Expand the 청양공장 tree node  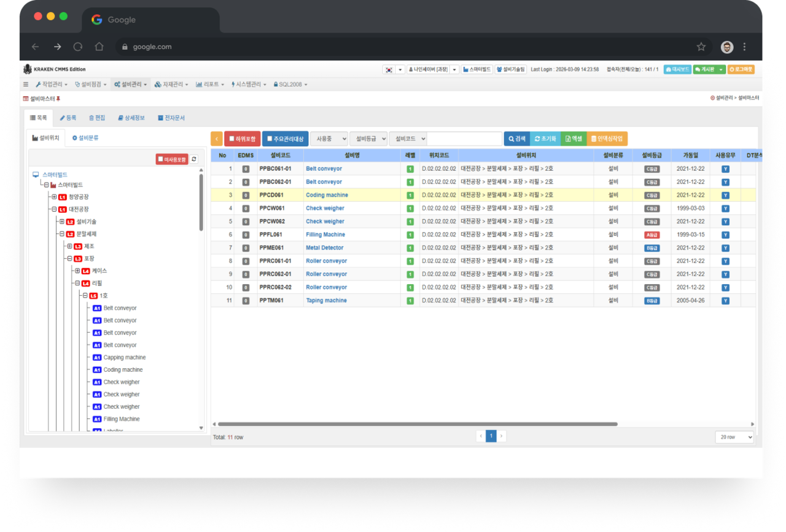point(54,197)
